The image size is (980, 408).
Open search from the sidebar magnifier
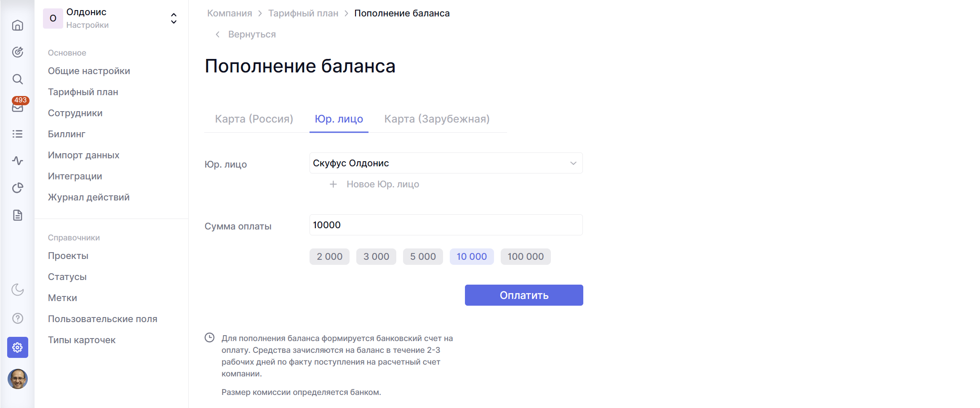point(17,79)
